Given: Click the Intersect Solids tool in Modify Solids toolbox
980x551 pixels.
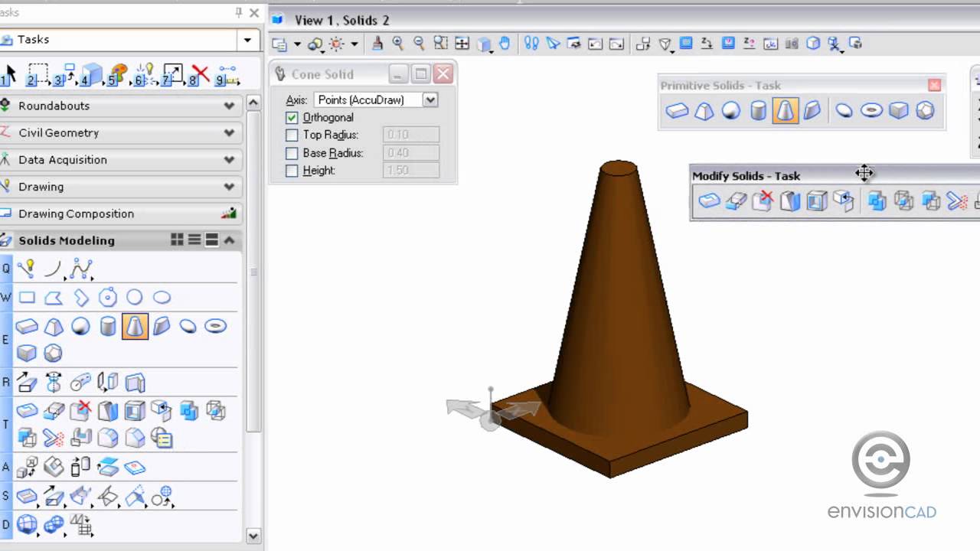Looking at the screenshot, I should click(904, 201).
